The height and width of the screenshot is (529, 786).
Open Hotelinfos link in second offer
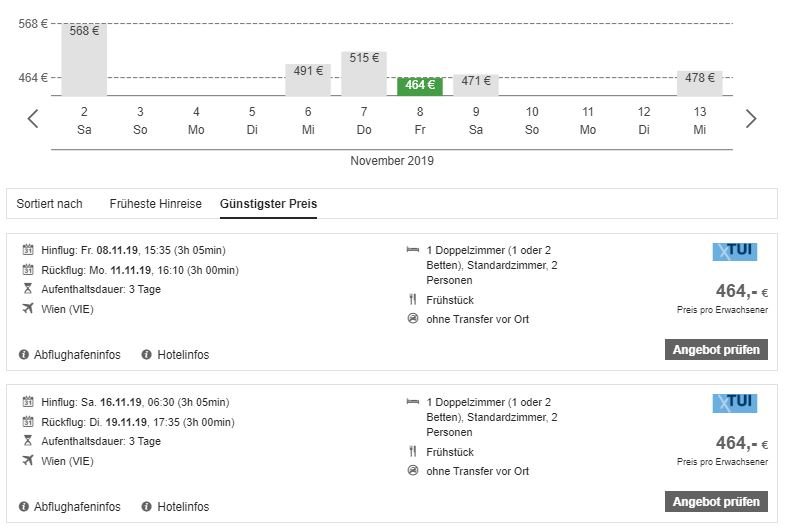pos(183,507)
